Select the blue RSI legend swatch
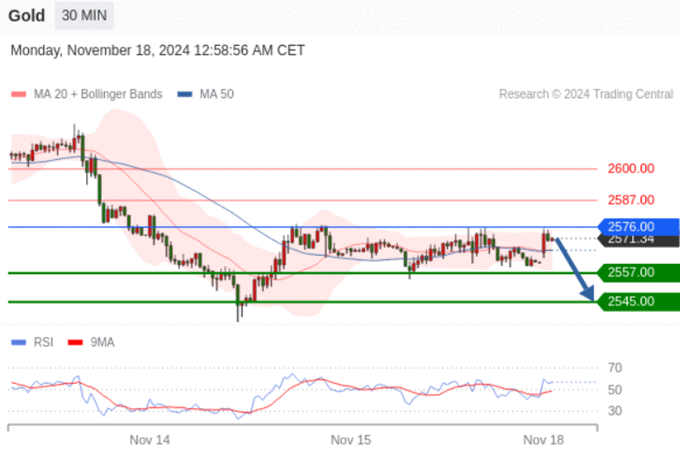The height and width of the screenshot is (453, 680). (19, 342)
